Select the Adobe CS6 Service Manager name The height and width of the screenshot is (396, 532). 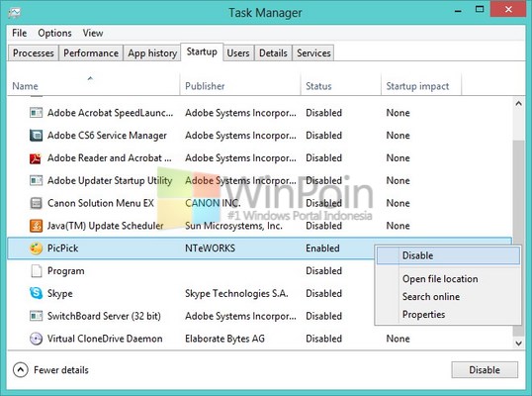pyautogui.click(x=107, y=136)
